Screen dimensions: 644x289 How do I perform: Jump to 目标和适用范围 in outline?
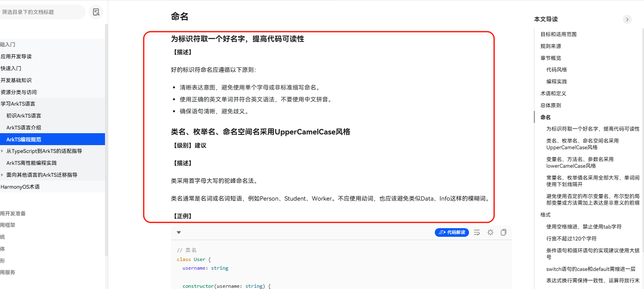point(558,34)
